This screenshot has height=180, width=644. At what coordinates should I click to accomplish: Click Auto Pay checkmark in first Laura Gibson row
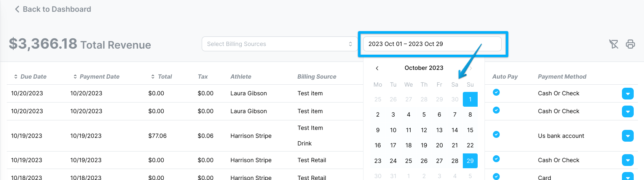pyautogui.click(x=496, y=92)
